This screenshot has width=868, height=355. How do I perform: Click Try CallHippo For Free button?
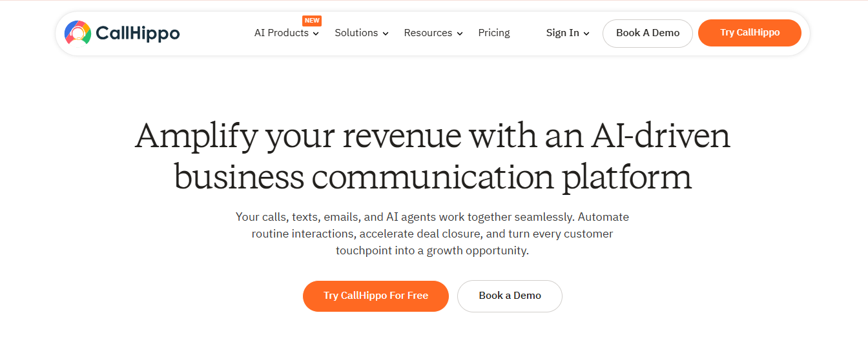pyautogui.click(x=376, y=296)
